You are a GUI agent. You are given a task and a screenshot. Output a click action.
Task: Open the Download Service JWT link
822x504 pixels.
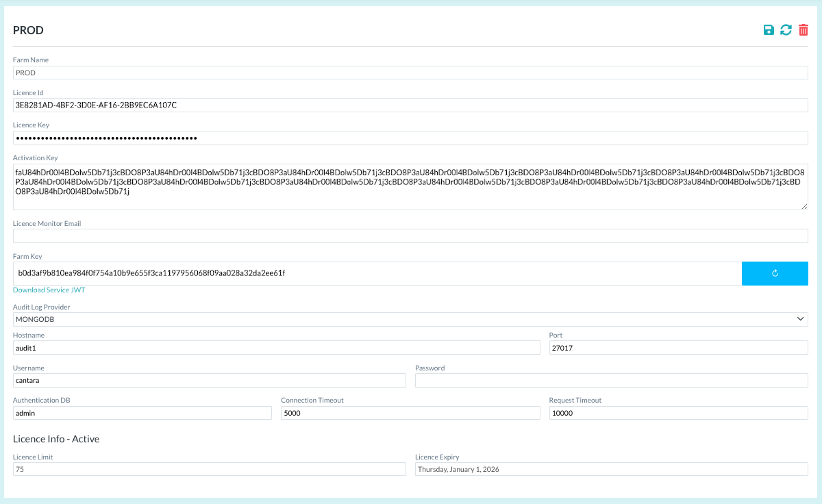tap(49, 290)
